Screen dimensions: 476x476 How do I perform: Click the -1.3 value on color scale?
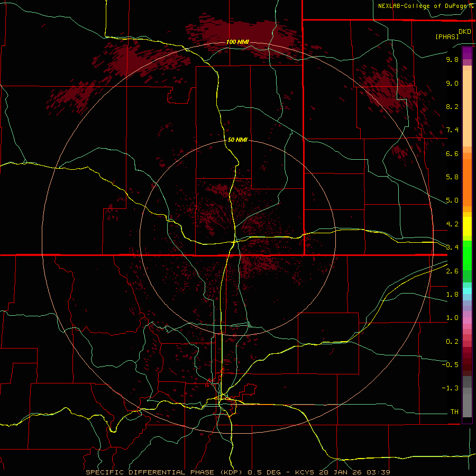[x=450, y=388]
